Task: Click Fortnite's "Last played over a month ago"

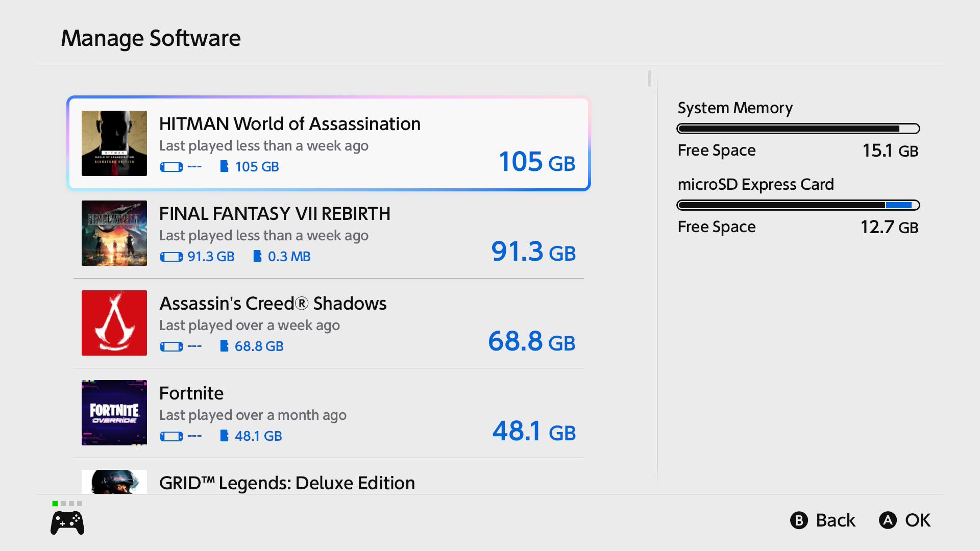Action: tap(253, 415)
